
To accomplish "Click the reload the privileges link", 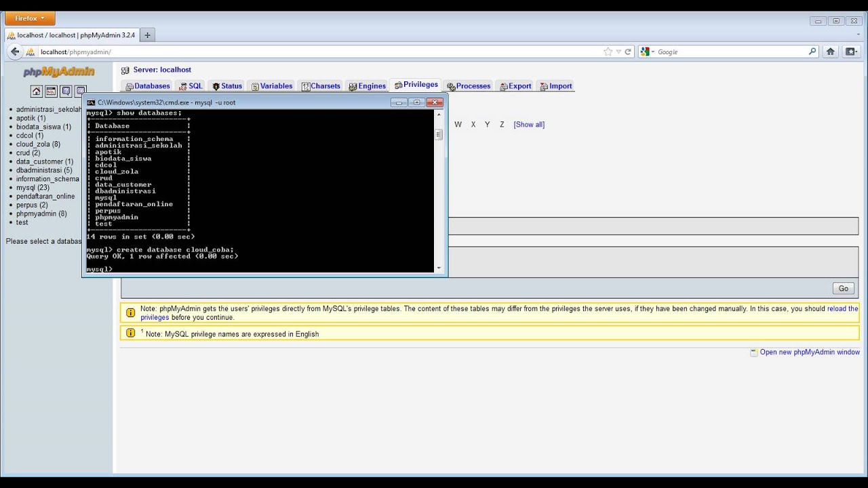I will click(x=843, y=308).
